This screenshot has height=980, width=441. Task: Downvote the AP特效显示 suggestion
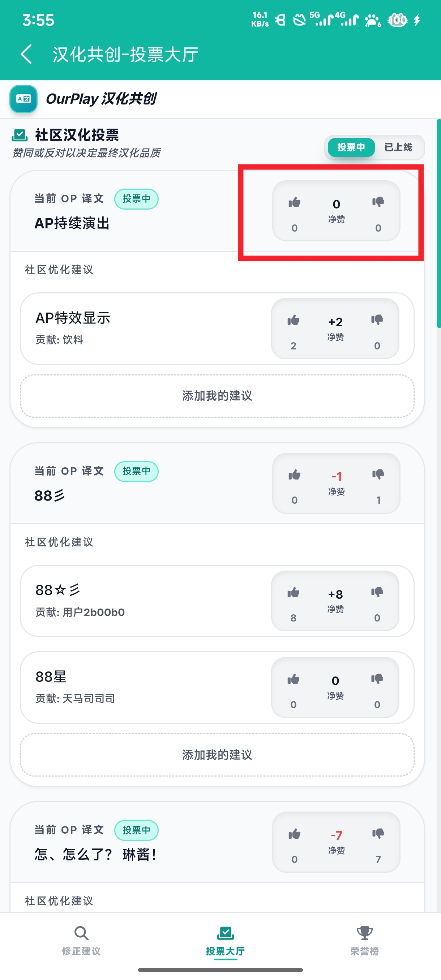(377, 320)
